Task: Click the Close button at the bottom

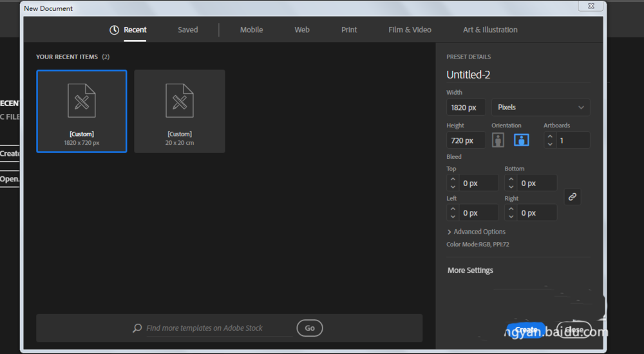Action: coord(574,330)
